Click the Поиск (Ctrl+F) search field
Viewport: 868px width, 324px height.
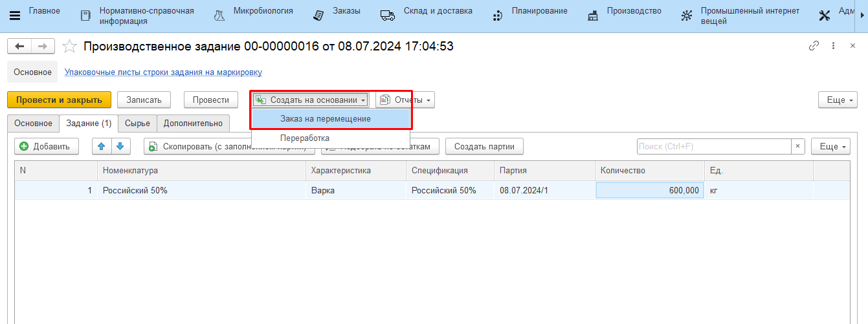click(713, 147)
